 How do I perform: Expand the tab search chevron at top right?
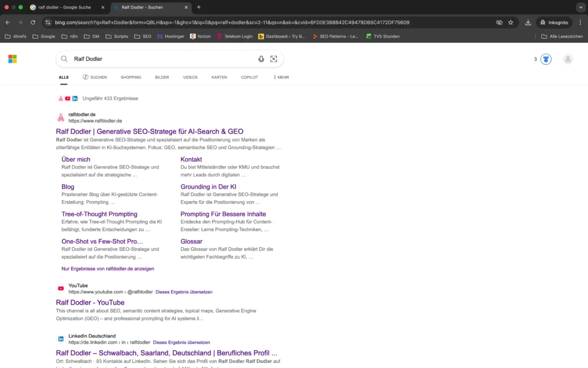[581, 8]
